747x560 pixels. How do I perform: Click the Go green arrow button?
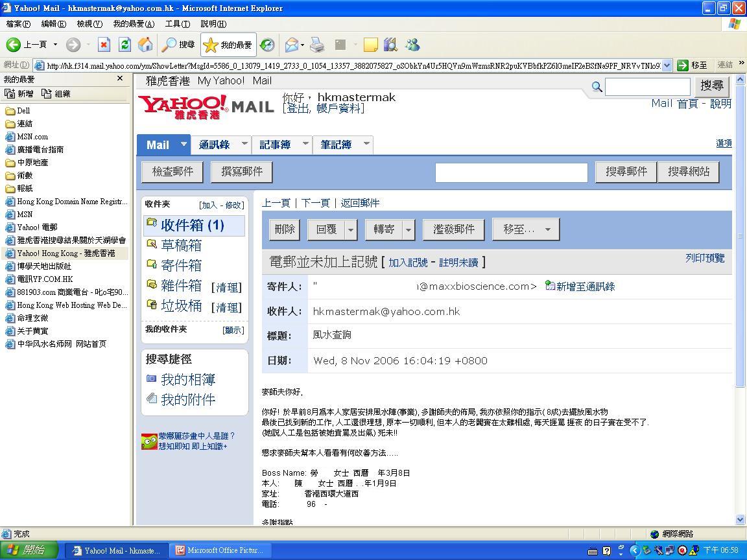click(683, 65)
